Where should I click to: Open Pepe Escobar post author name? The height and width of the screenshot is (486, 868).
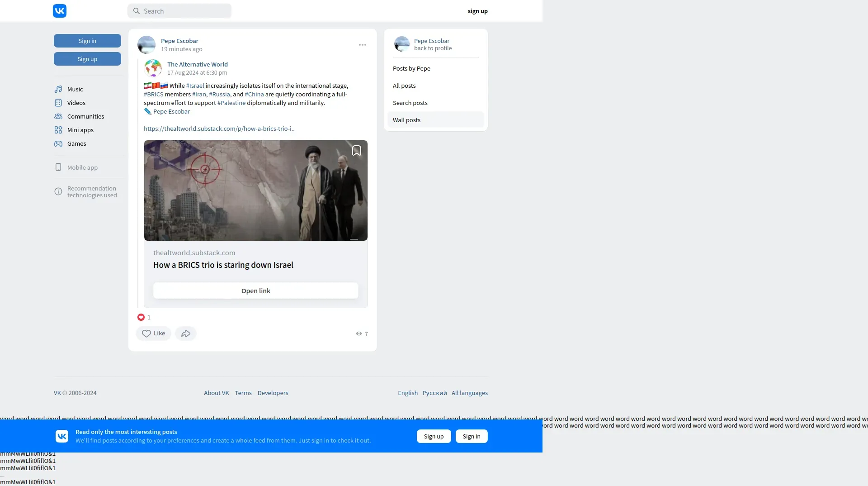tap(179, 41)
